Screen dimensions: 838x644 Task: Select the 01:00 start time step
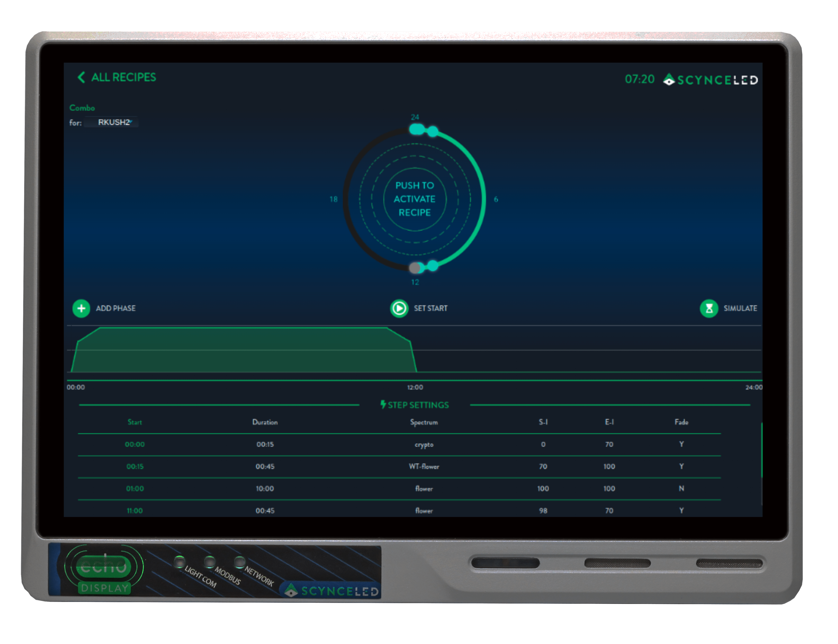[135, 488]
